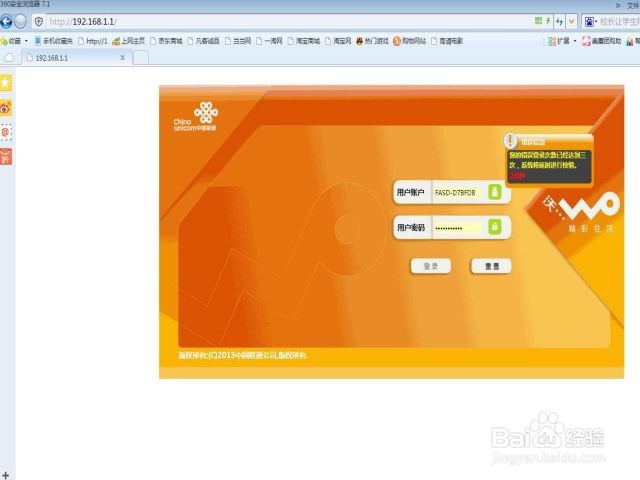Close the 192.168.1.1 tab
This screenshot has width=640, height=480.
pos(122,58)
